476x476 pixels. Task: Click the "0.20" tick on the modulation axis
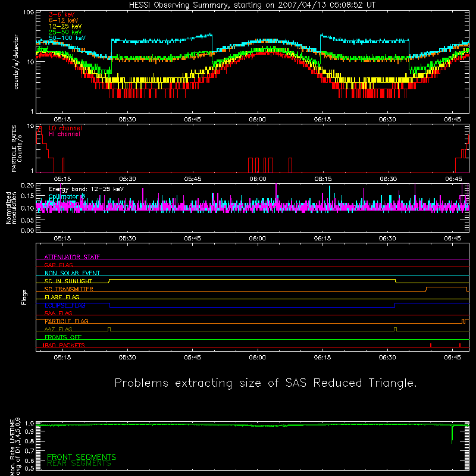27,186
